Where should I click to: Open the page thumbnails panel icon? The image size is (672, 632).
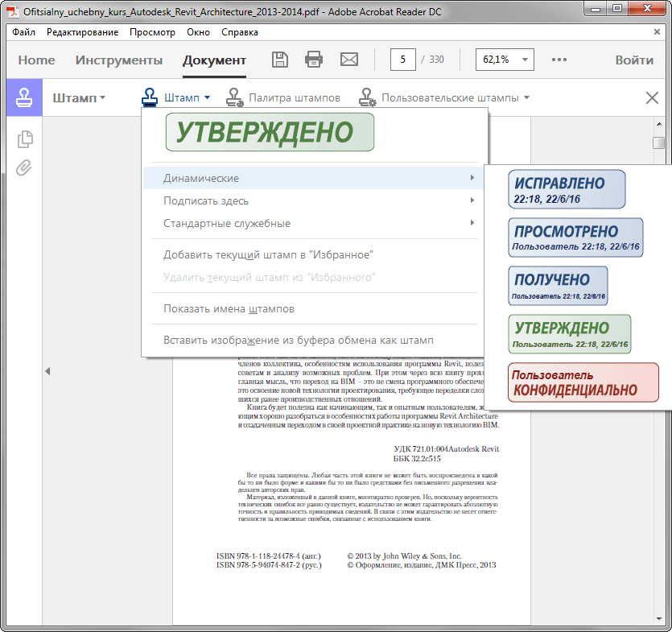(x=25, y=139)
